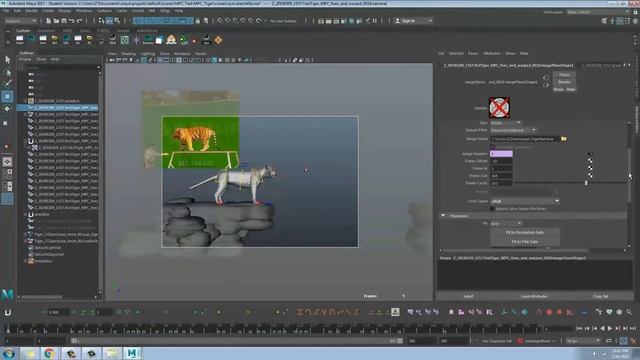Click the New Scene icon on the status line

click(x=49, y=21)
